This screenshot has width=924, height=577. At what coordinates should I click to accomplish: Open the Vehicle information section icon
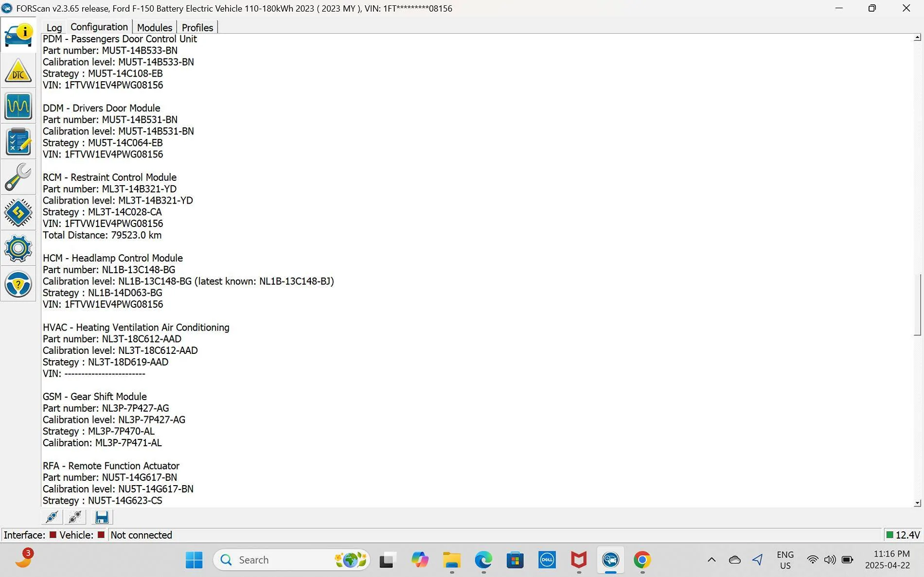[18, 35]
